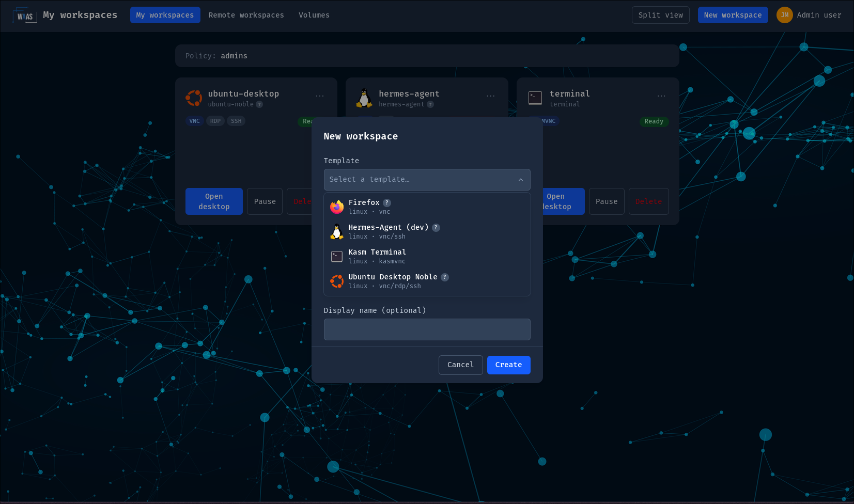Screen dimensions: 854x504
Task: Click help icon next to hermes-agent subtitle
Action: [430, 104]
